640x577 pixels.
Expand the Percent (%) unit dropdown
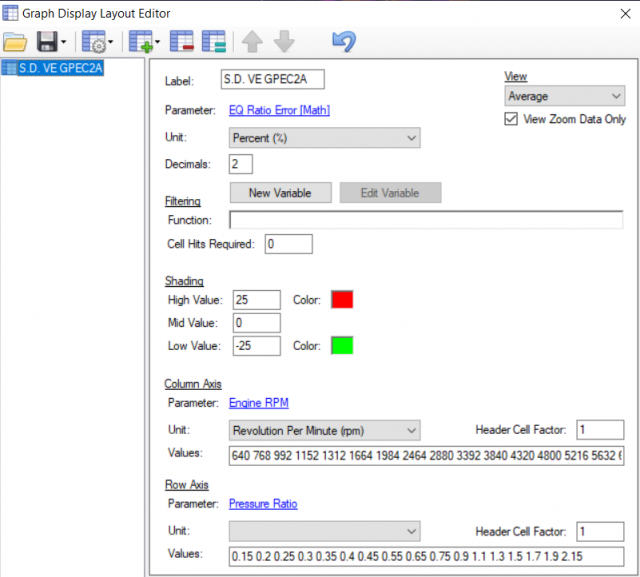(x=324, y=138)
